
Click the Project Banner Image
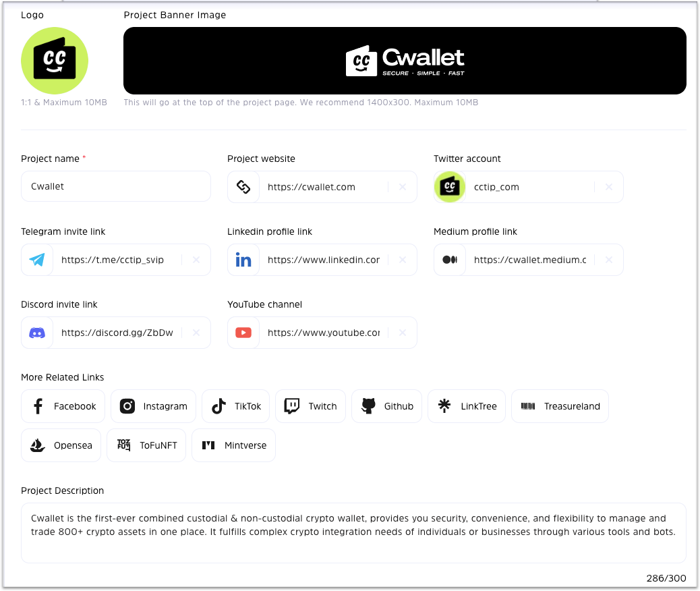[405, 61]
